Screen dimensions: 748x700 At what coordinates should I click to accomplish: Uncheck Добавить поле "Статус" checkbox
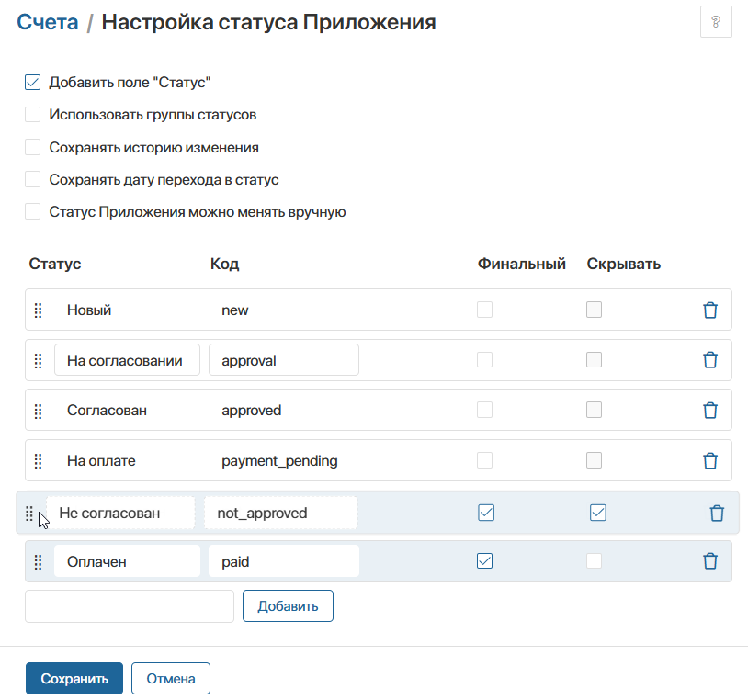tap(32, 82)
